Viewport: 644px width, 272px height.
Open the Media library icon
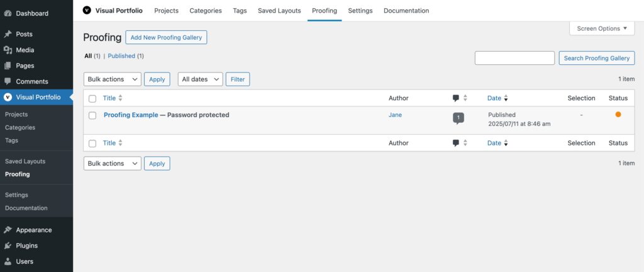pos(8,50)
